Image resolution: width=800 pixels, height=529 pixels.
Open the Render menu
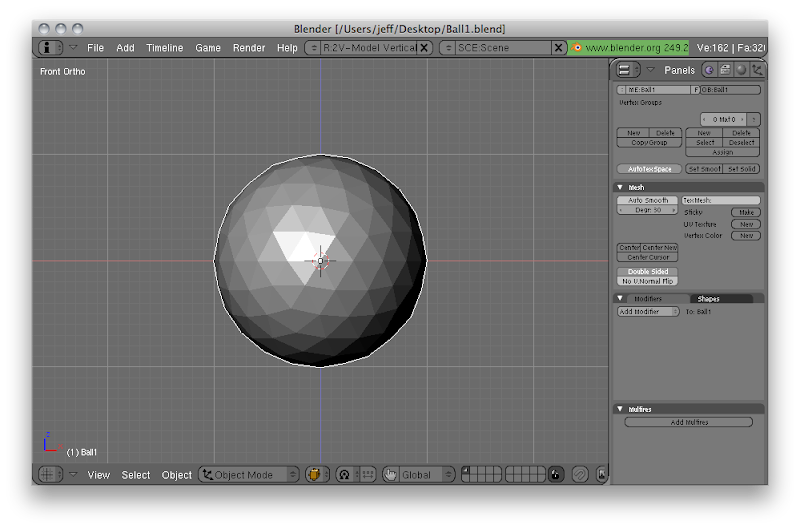249,48
